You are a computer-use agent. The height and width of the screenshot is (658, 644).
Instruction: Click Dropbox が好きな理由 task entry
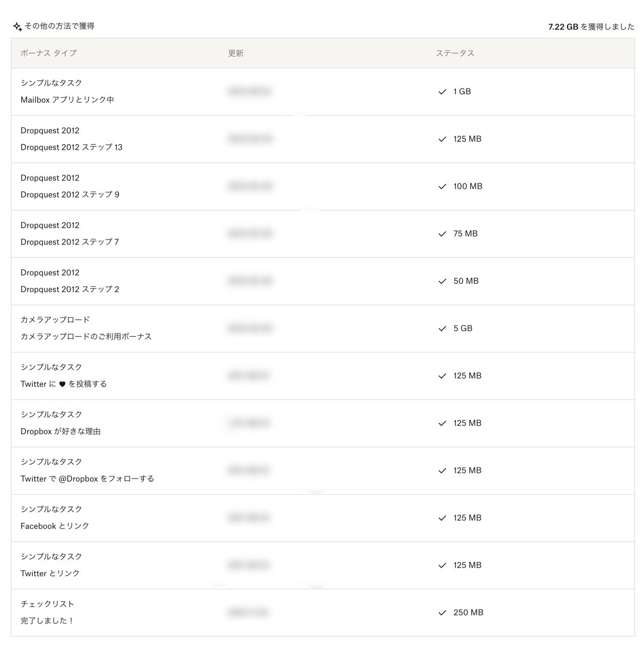(x=61, y=431)
